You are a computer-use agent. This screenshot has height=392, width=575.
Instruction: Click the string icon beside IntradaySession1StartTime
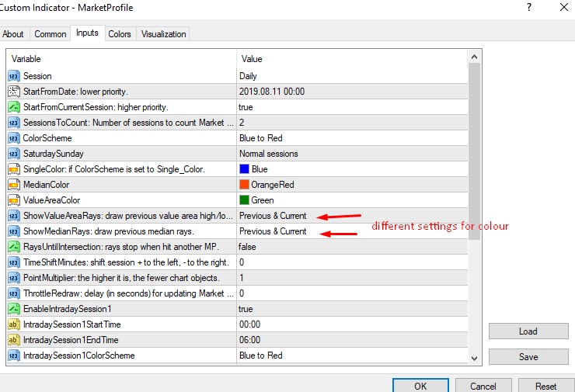click(13, 324)
